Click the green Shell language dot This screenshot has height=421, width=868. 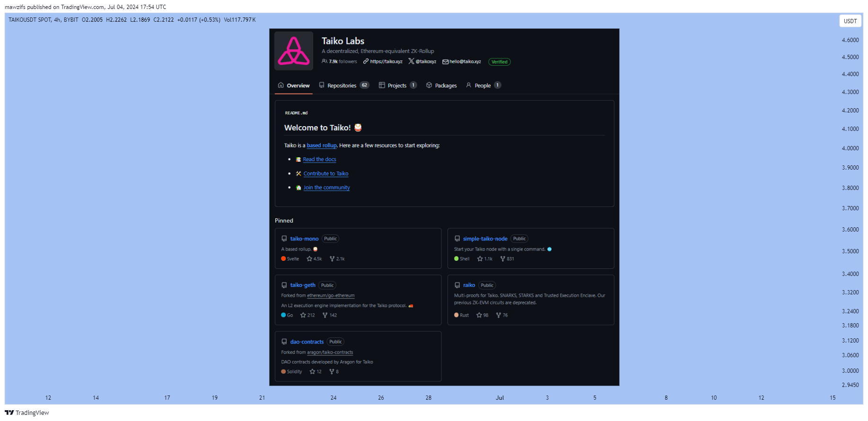456,258
